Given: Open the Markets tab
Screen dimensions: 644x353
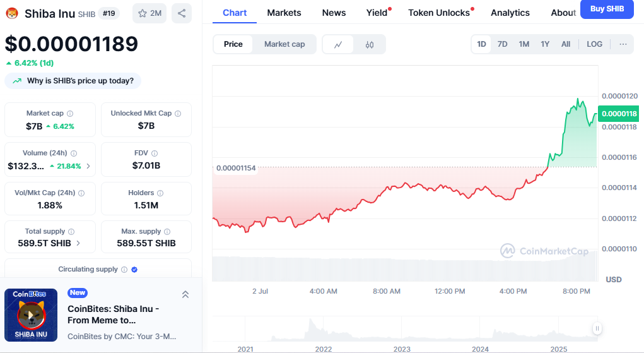Looking at the screenshot, I should (284, 13).
